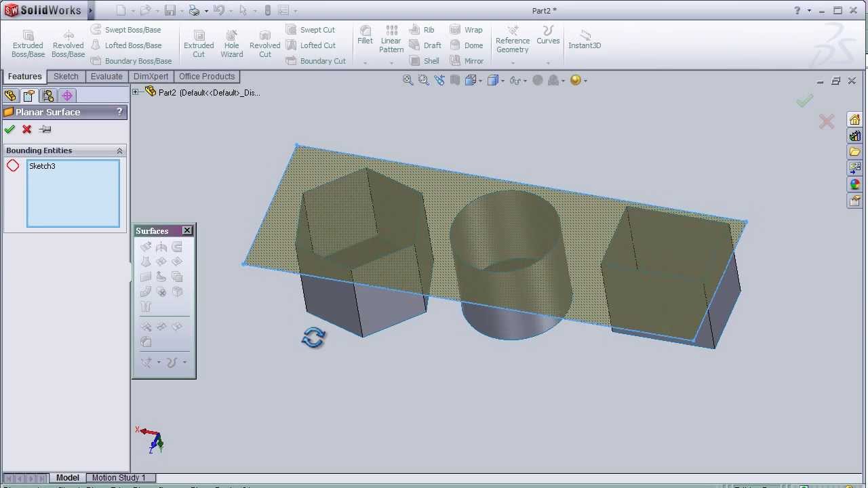Click the Fillet tool
This screenshot has width=868, height=488.
click(365, 35)
